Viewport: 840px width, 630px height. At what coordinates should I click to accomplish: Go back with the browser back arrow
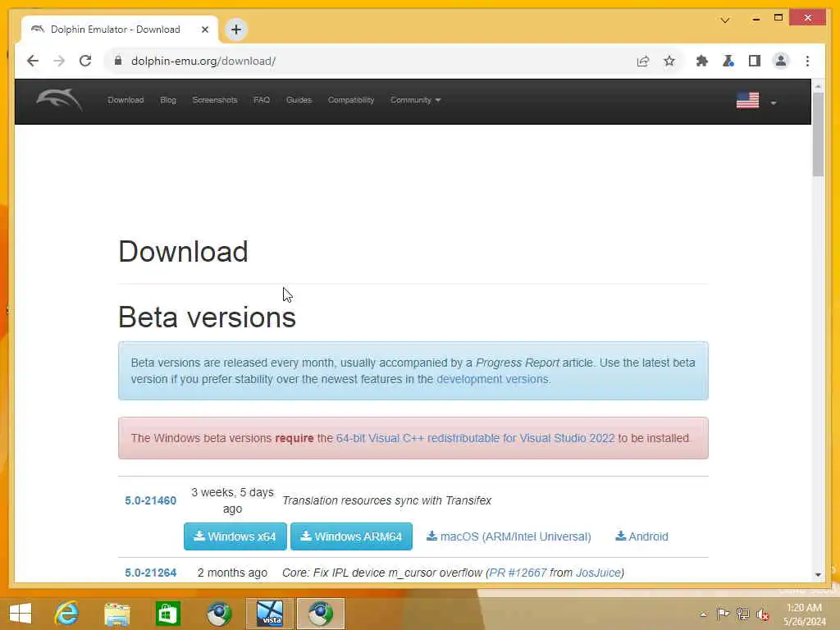pos(33,61)
